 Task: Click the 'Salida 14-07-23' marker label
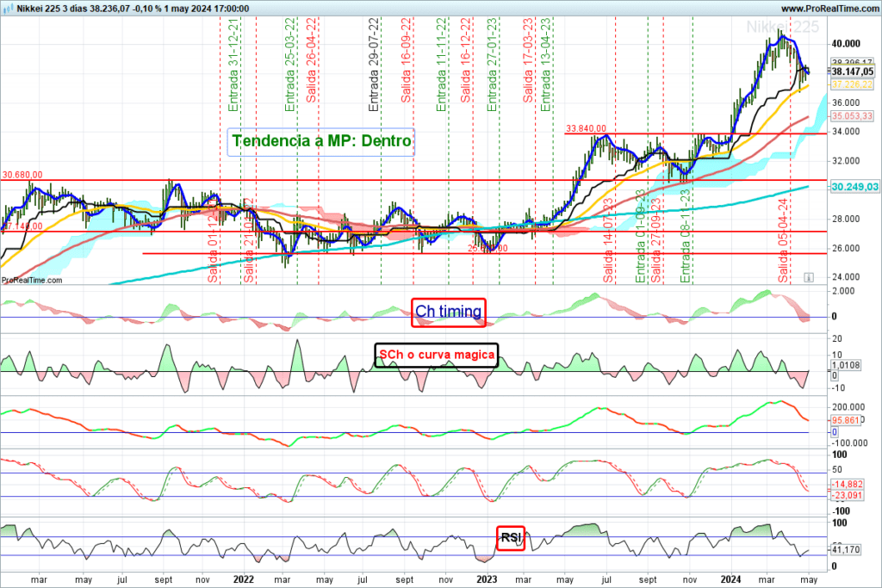(x=608, y=240)
